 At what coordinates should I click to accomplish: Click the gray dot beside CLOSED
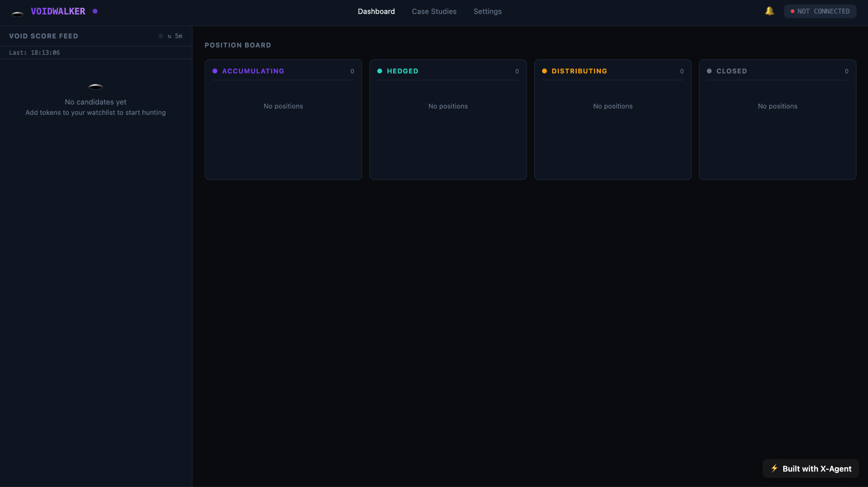(709, 71)
